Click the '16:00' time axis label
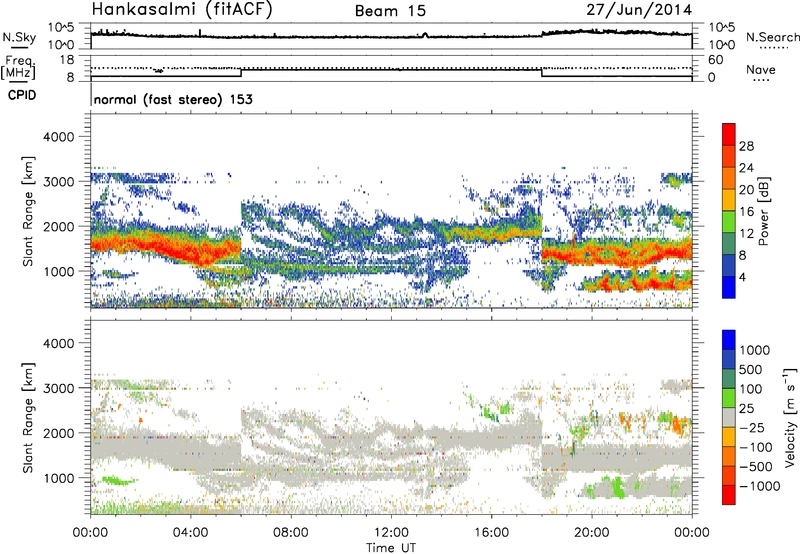Image resolution: width=800 pixels, height=554 pixels. coord(491,533)
